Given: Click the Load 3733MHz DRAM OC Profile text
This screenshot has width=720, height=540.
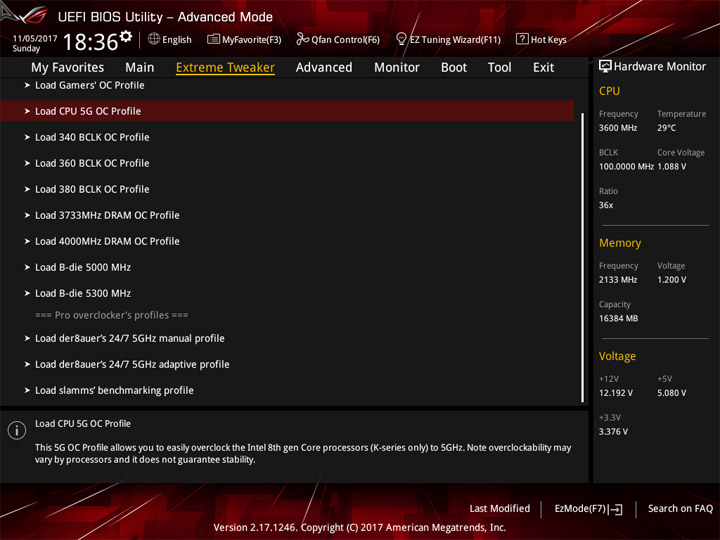Looking at the screenshot, I should (107, 215).
